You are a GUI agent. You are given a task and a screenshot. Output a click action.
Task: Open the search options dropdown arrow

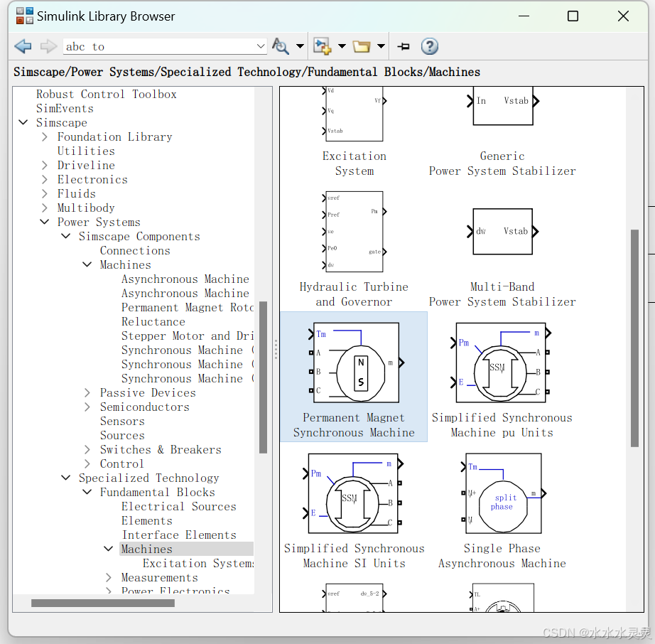tap(300, 46)
